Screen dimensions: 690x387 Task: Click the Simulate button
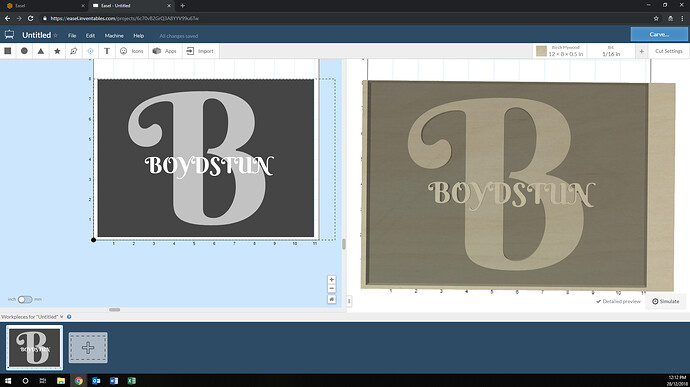[665, 302]
